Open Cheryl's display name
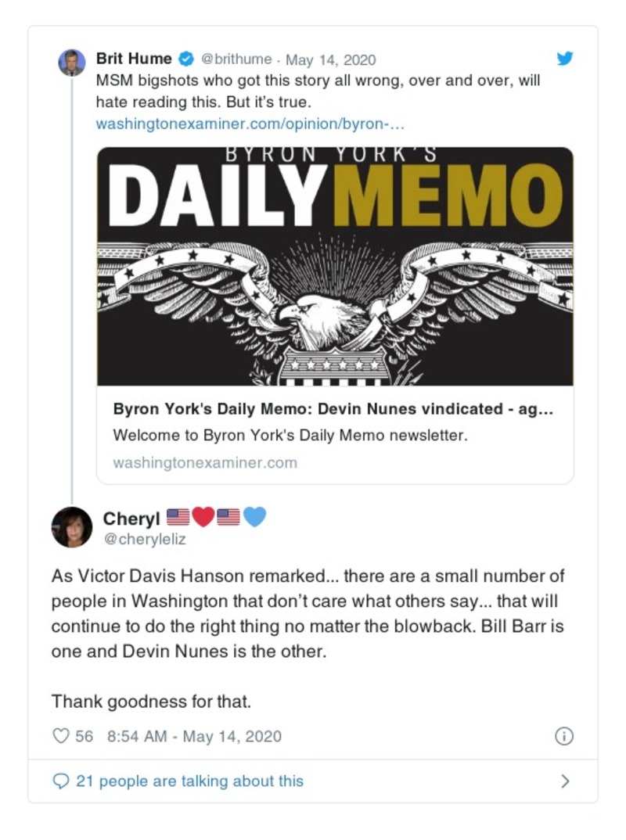The image size is (626, 840). tap(131, 519)
